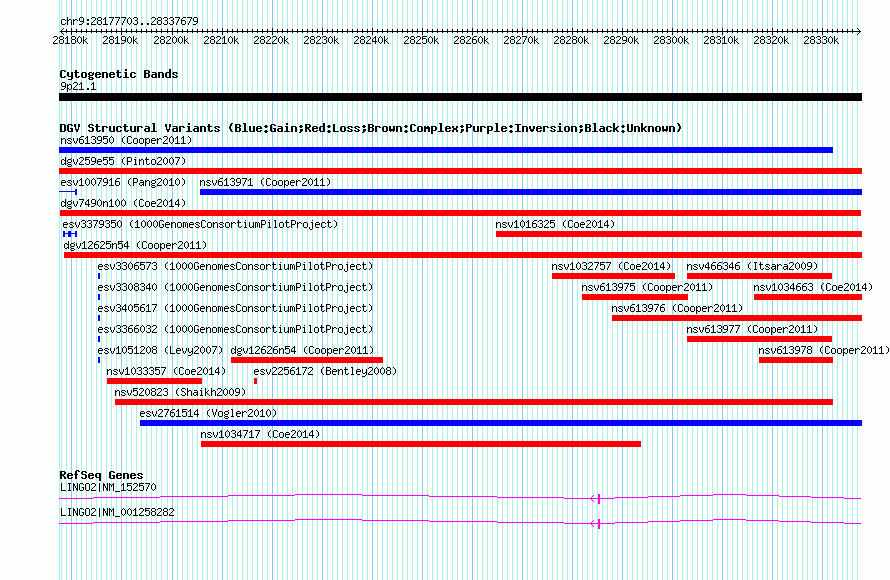Select the LINGO2|NM_001258282 gene label

point(117,512)
